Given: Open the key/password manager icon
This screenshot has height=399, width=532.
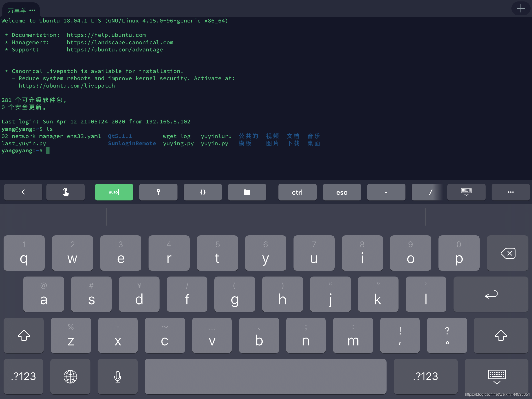Looking at the screenshot, I should pyautogui.click(x=158, y=192).
